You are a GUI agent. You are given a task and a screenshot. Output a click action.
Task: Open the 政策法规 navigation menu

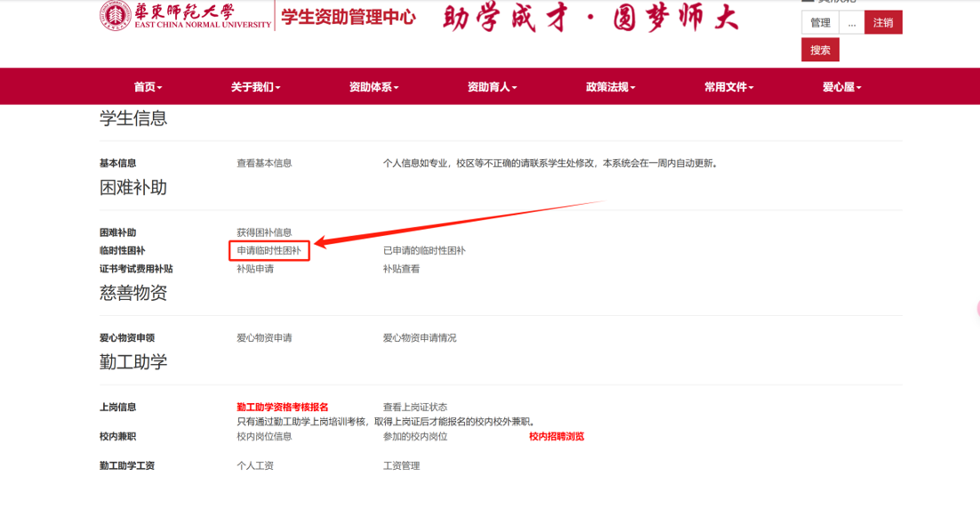610,87
